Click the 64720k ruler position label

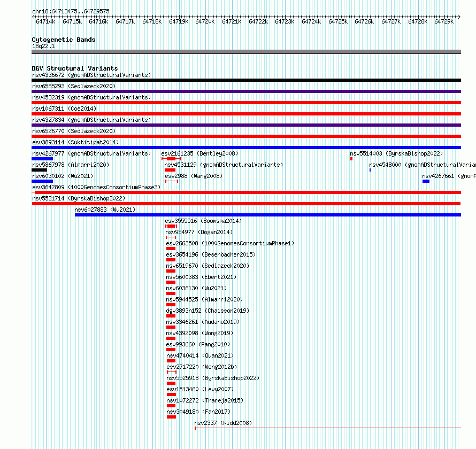(x=205, y=21)
